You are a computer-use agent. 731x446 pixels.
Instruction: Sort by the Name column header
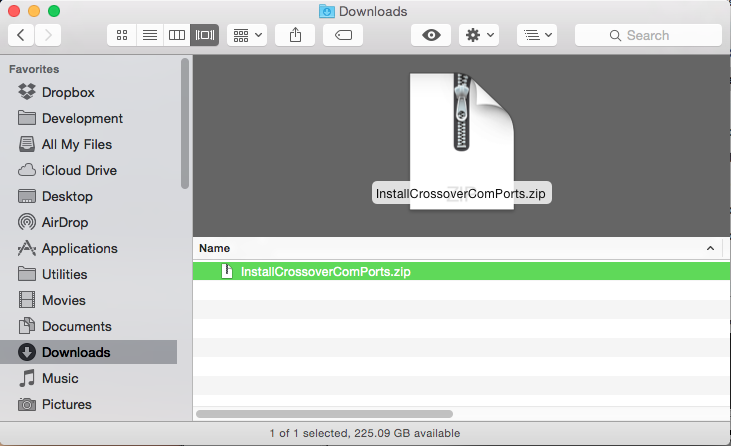click(x=214, y=248)
